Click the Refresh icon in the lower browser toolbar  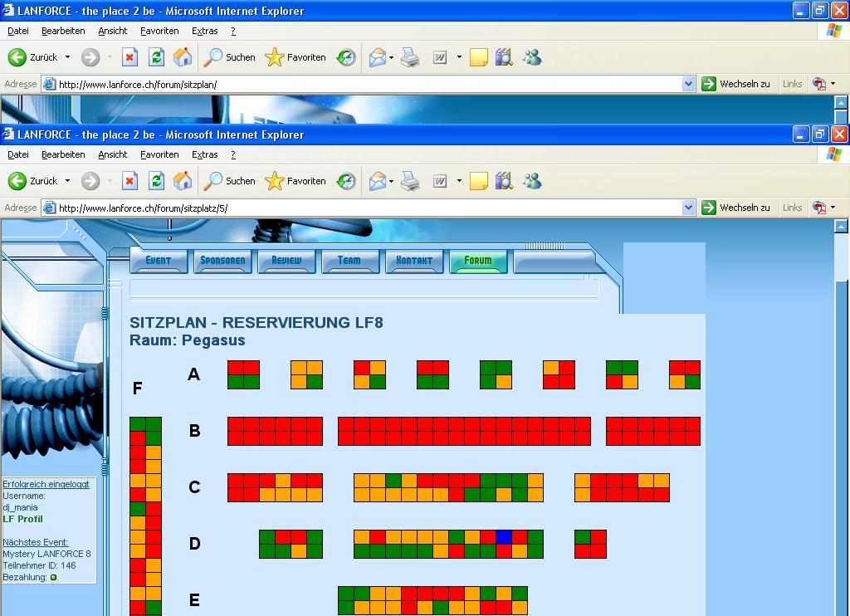point(156,181)
